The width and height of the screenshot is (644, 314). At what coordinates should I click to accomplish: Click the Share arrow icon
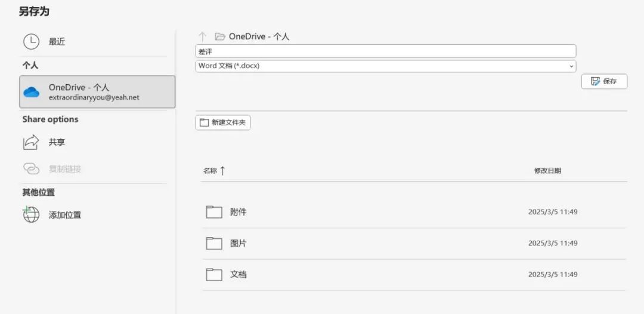point(31,142)
